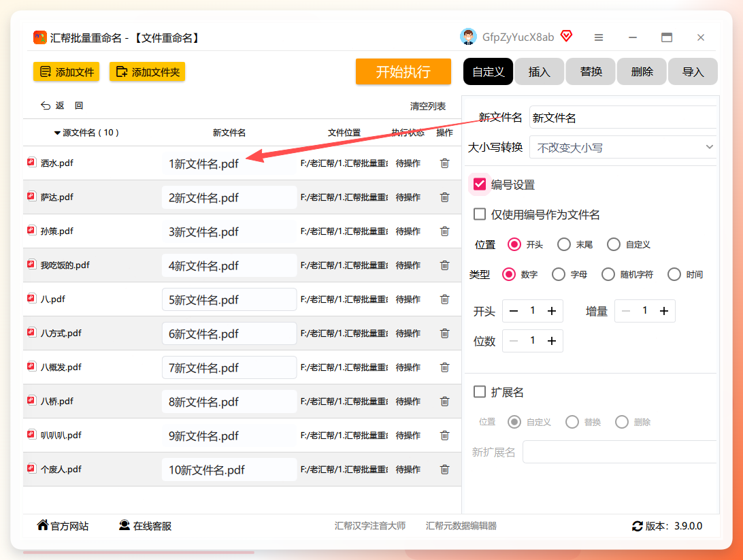This screenshot has height=560, width=743.
Task: Remove 八方式.pdf using its trash icon
Action: pos(444,333)
